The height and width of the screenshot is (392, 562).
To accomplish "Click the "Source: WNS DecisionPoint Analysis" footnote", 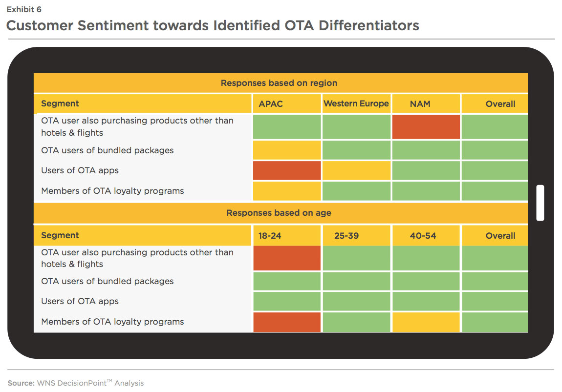I will click(x=76, y=383).
